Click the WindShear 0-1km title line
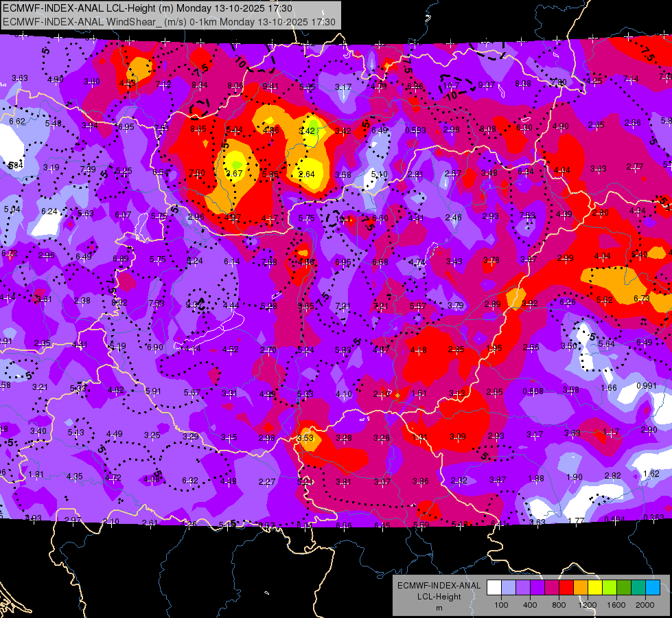672x618 pixels. click(169, 22)
